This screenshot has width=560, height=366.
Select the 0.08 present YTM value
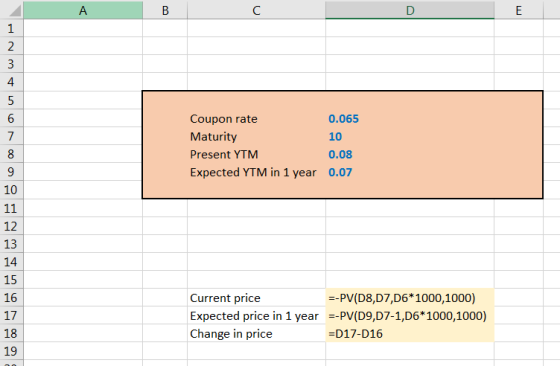coord(340,154)
